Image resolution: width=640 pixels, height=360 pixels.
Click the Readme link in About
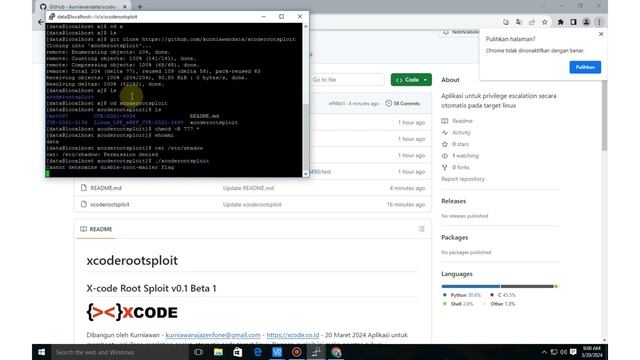pyautogui.click(x=462, y=121)
